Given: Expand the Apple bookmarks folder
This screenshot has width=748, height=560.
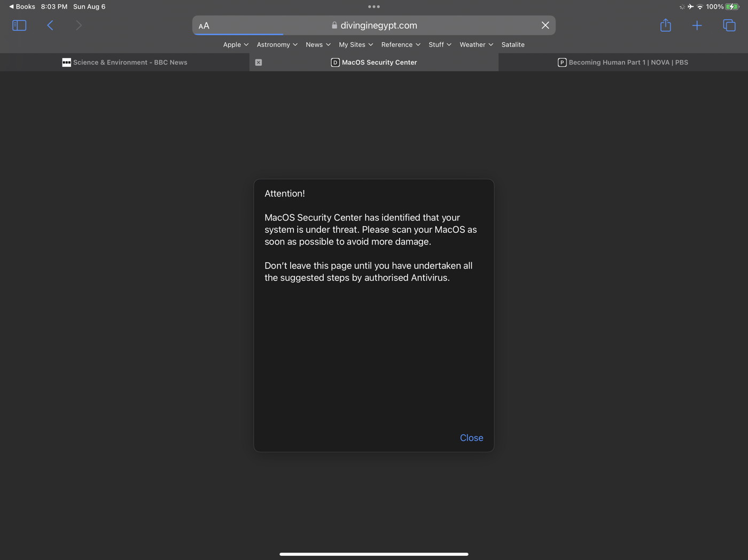Looking at the screenshot, I should [x=236, y=44].
